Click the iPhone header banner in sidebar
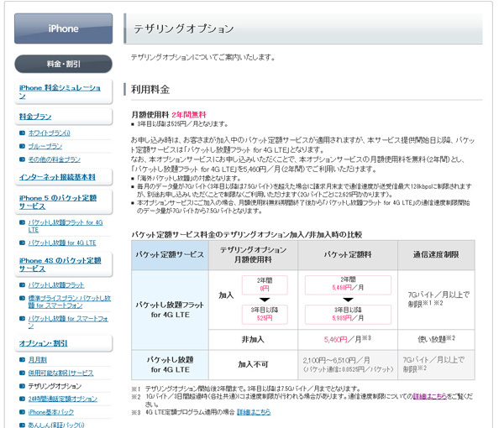This screenshot has height=428, width=504. tap(62, 29)
